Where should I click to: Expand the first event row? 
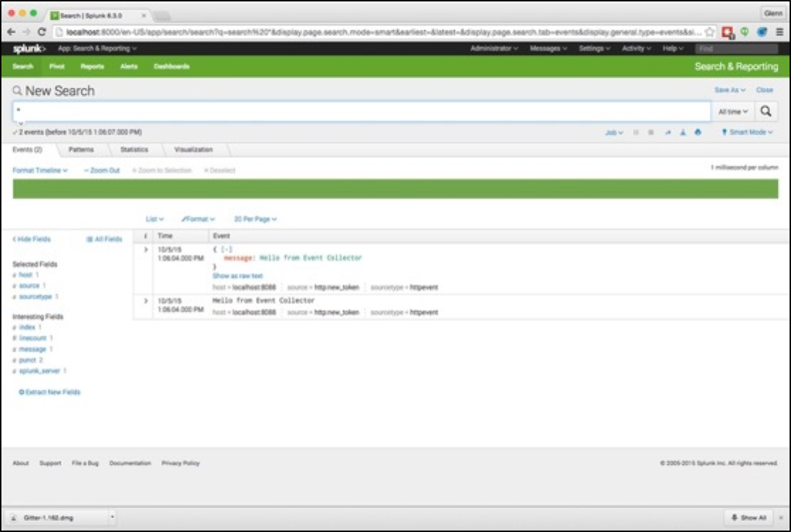[145, 250]
